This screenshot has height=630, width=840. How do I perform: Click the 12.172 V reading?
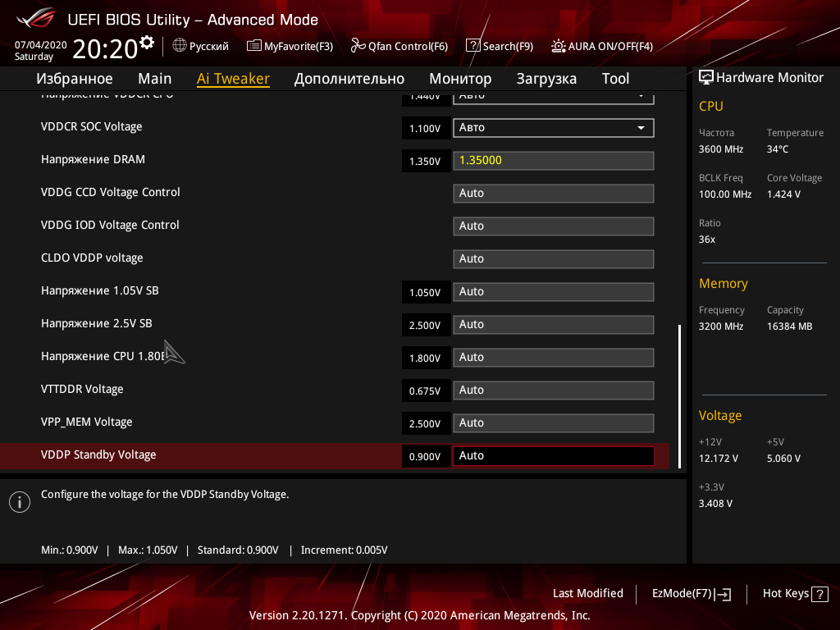[x=719, y=459]
